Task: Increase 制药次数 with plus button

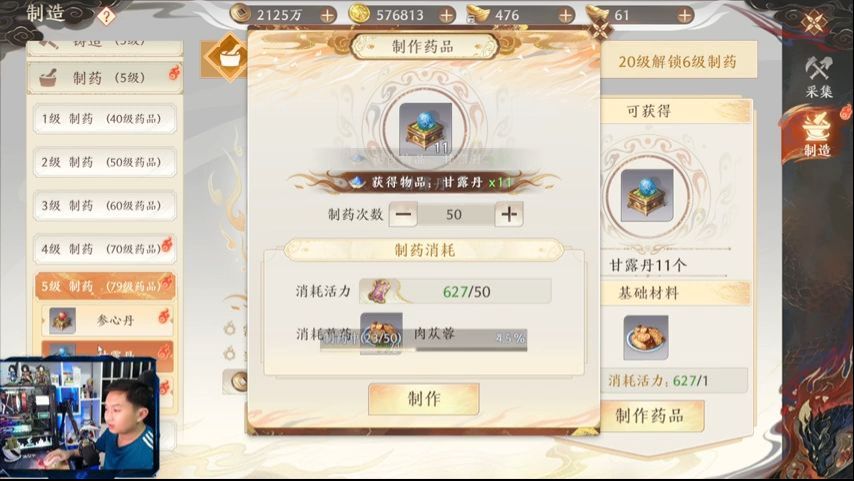Action: coord(509,214)
